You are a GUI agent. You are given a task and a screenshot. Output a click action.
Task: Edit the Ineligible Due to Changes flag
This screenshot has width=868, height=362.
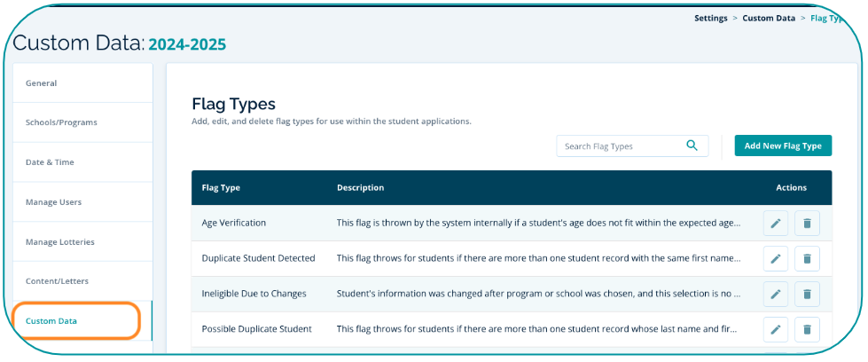click(776, 294)
